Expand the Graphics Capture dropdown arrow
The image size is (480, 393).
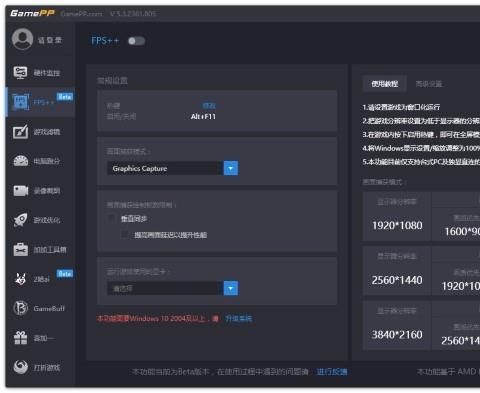pos(231,168)
